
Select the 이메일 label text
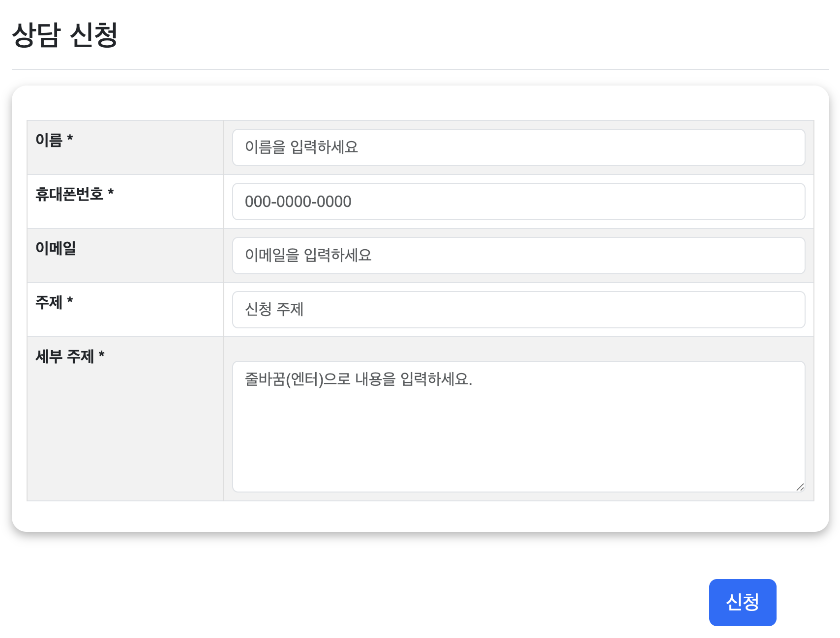56,248
